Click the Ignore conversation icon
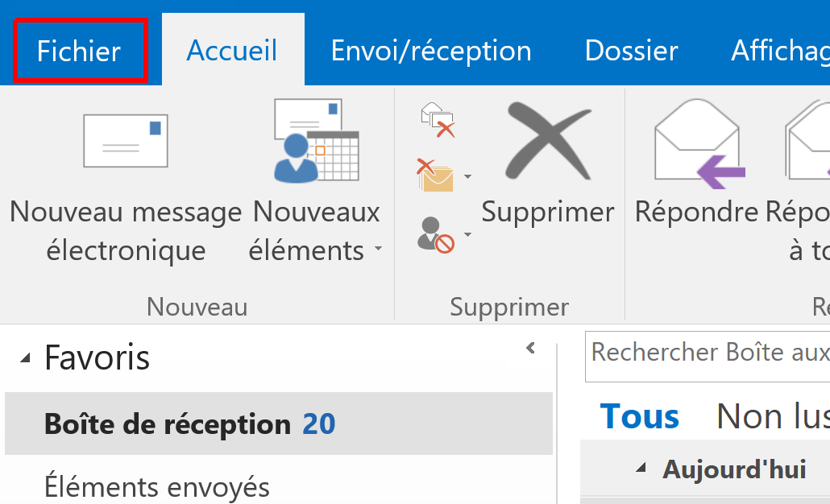The height and width of the screenshot is (504, 830). 438,120
